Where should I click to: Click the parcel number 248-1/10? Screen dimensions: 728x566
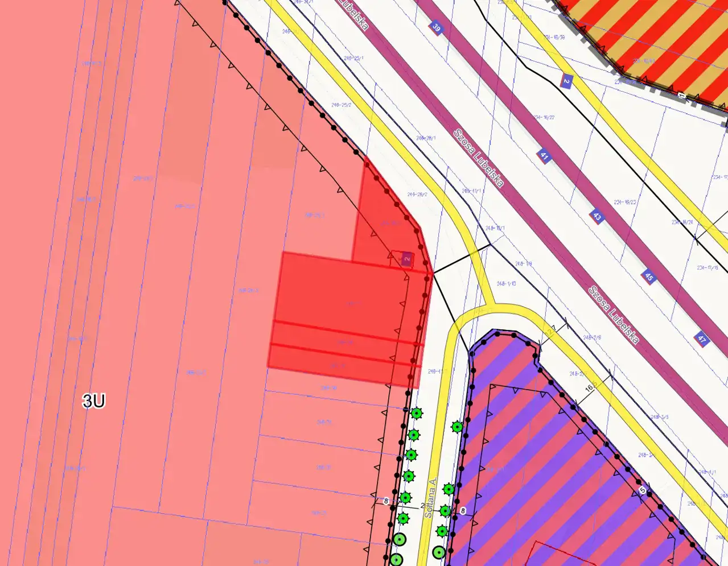[x=505, y=283]
